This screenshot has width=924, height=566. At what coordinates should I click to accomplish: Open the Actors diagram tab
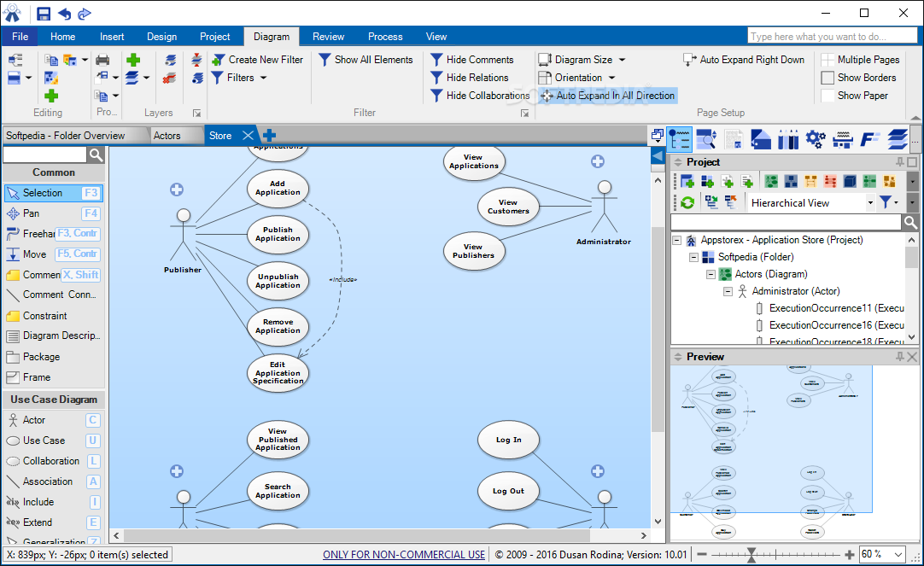pyautogui.click(x=167, y=136)
